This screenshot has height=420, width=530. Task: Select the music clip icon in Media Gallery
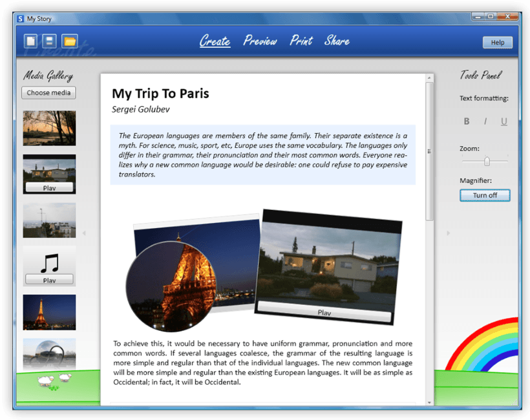coord(49,262)
